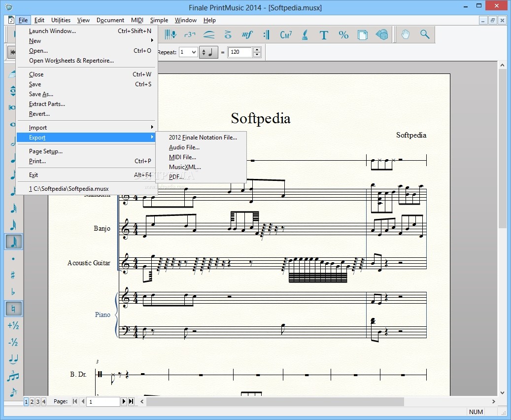The image size is (511, 420).
Task: Toggle the highlighted natural accidental
Action: click(x=13, y=309)
